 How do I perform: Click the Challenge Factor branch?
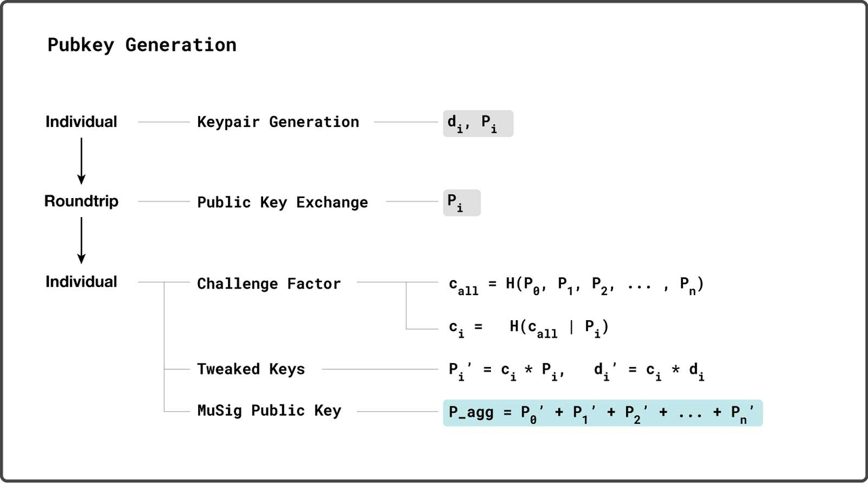pyautogui.click(x=269, y=284)
